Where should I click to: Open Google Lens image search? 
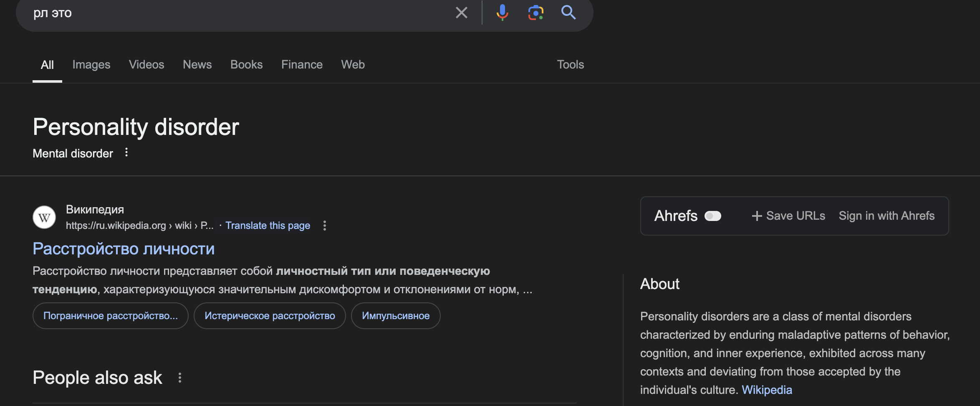(x=536, y=13)
